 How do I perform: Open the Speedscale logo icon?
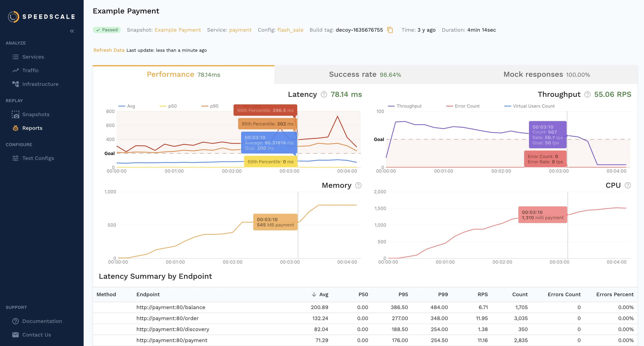click(14, 17)
